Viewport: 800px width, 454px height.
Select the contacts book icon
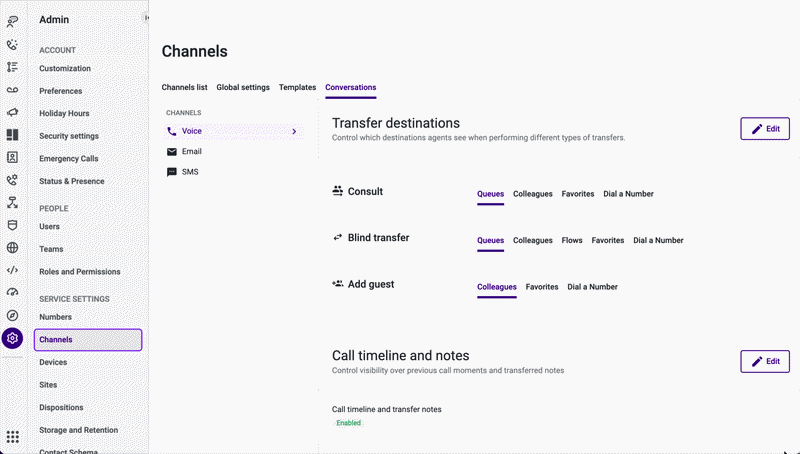[12, 157]
